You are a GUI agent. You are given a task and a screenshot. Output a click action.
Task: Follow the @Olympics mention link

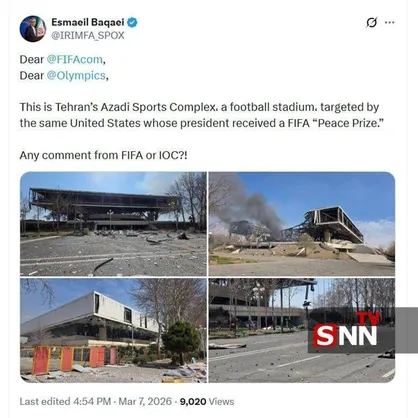pos(76,76)
